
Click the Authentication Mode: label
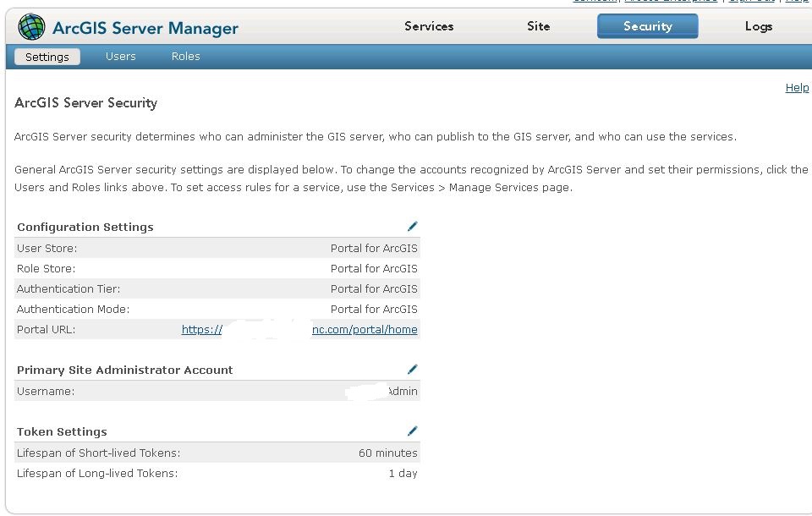click(x=73, y=310)
